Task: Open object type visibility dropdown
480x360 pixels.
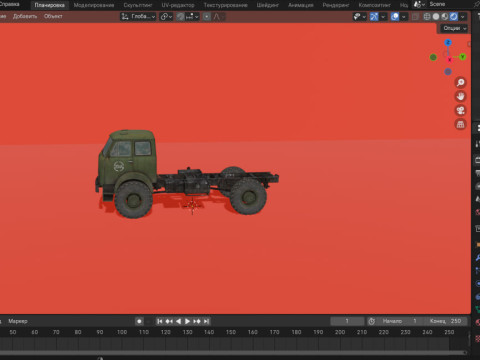Action: pos(359,17)
